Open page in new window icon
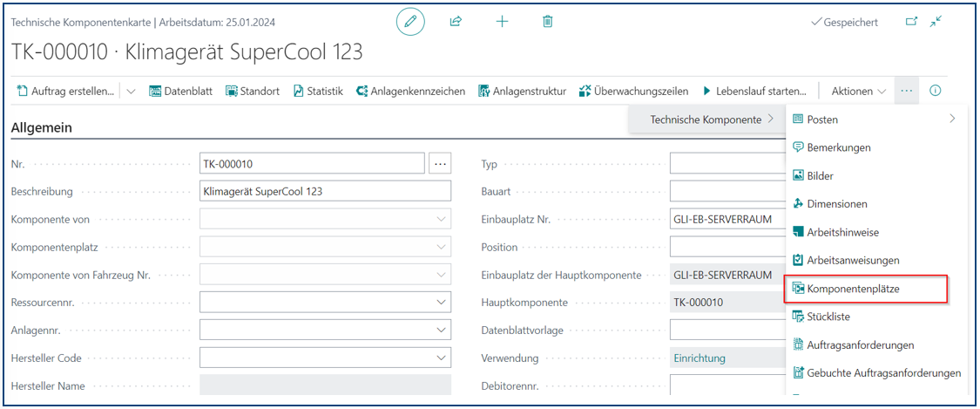Viewport: 980px width, 409px height. [x=911, y=22]
